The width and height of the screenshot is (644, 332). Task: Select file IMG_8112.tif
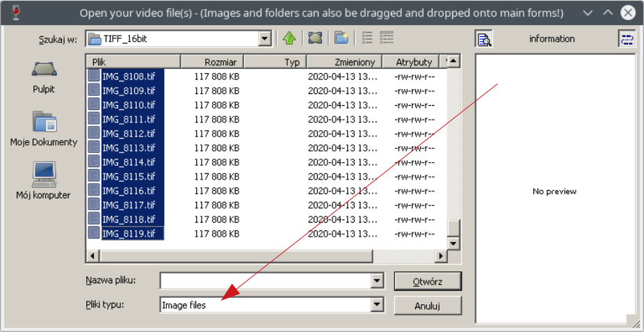click(x=129, y=134)
